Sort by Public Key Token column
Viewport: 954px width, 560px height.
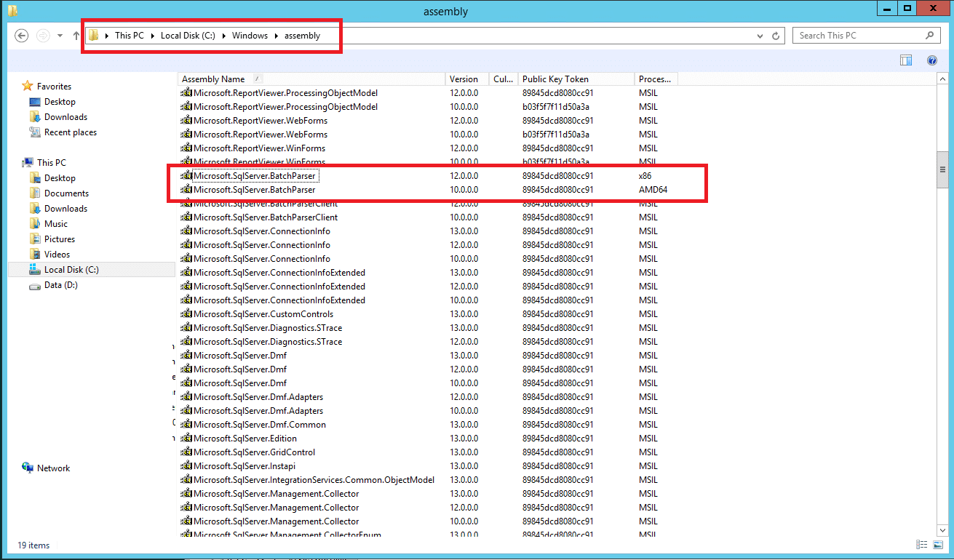(x=576, y=79)
